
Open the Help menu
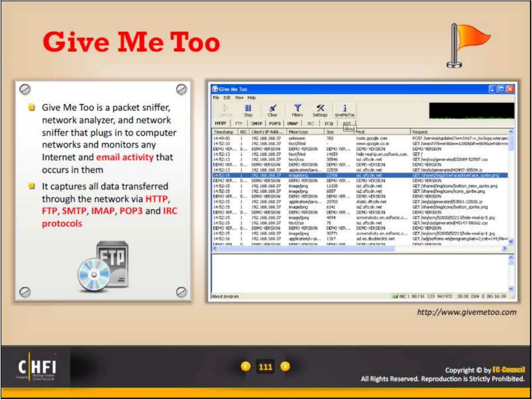coord(251,98)
